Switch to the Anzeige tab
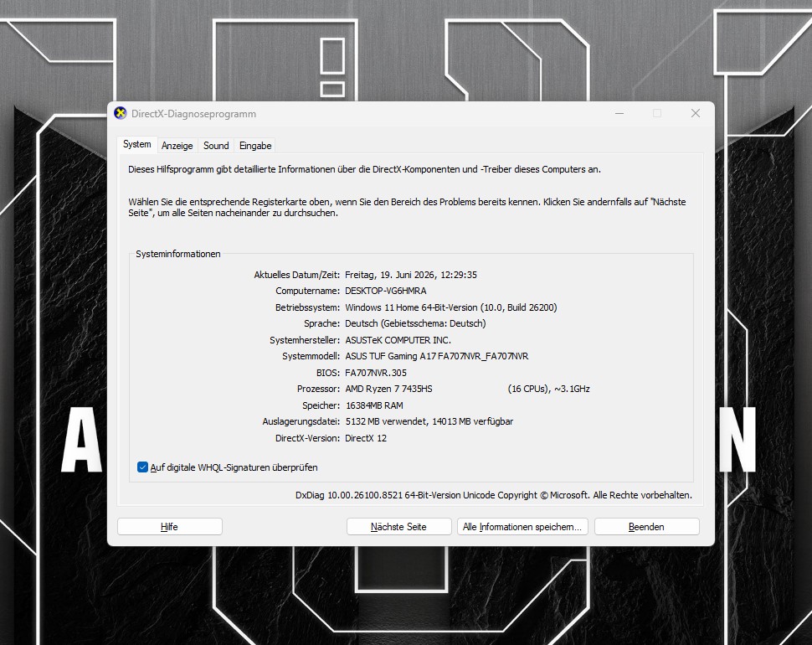The width and height of the screenshot is (812, 645). 177,146
